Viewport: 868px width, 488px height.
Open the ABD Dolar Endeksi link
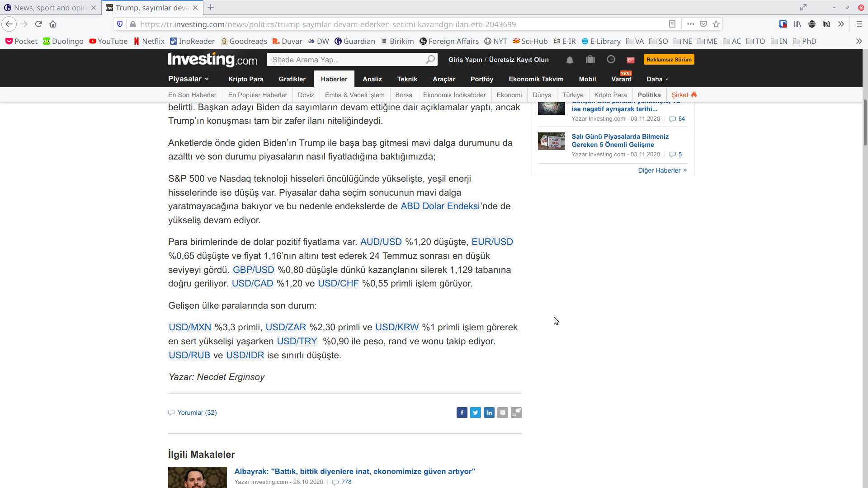click(440, 206)
